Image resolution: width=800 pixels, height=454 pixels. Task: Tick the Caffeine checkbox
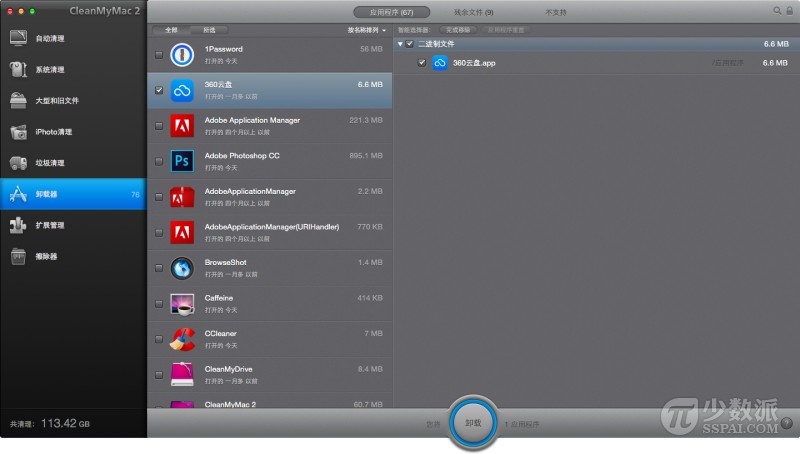(x=159, y=304)
